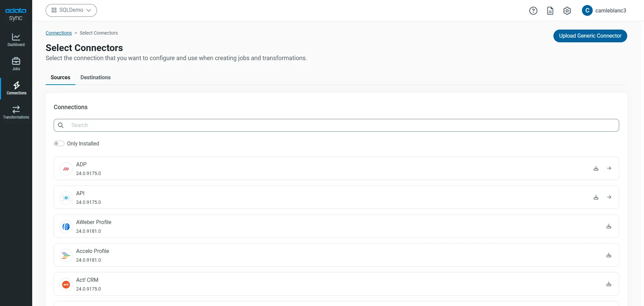Go to Jobs in the sidebar
644x306 pixels.
(16, 64)
